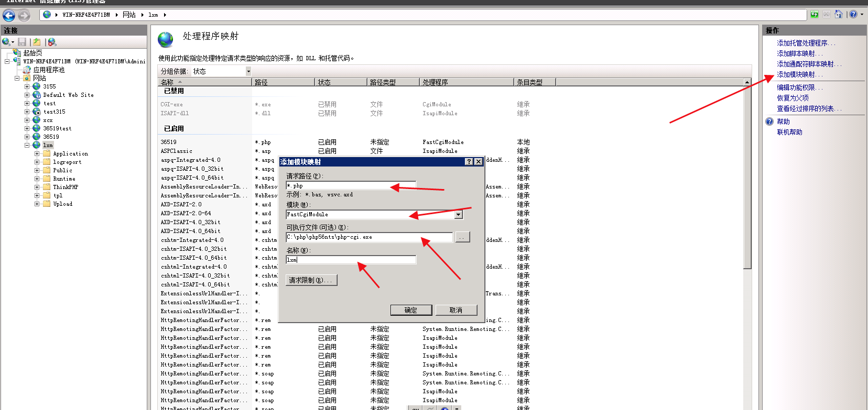This screenshot has height=410, width=868.
Task: Confirm dialog with 确定 button
Action: coord(411,310)
